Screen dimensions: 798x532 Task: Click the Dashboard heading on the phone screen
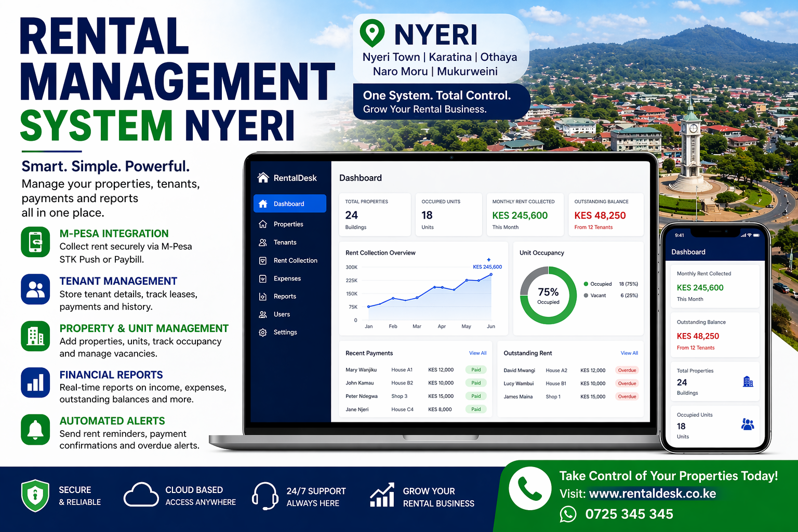[x=688, y=252]
